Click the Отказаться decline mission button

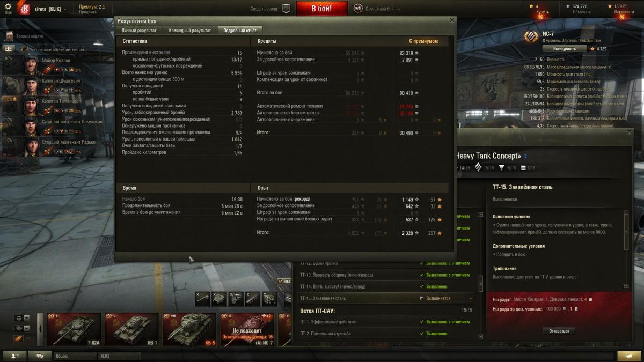(x=559, y=331)
